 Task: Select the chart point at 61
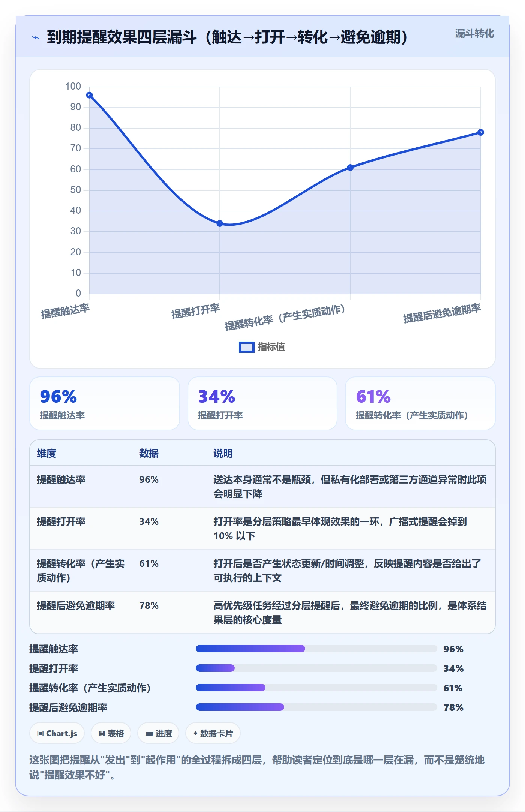click(350, 168)
